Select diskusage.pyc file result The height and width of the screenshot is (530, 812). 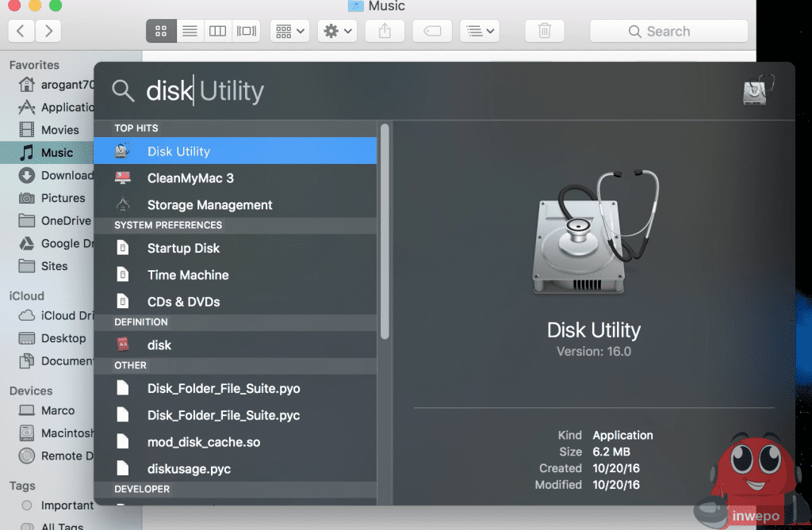coord(235,468)
